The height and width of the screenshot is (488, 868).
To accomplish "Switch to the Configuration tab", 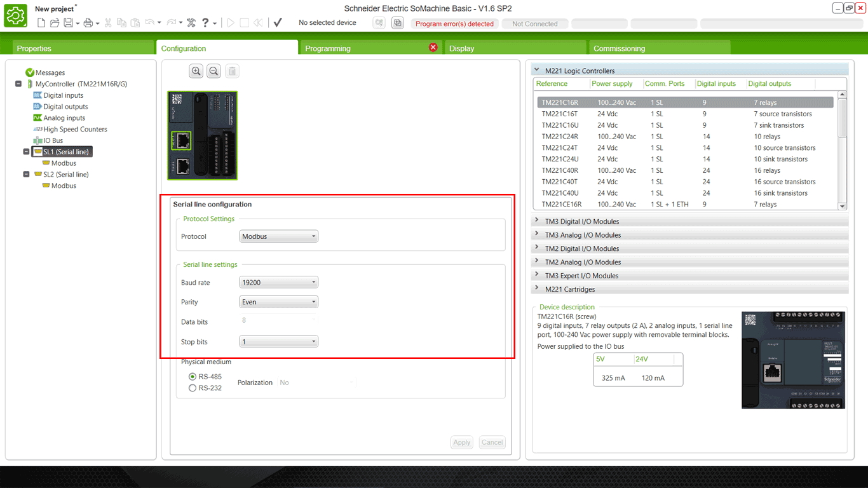I will click(227, 48).
